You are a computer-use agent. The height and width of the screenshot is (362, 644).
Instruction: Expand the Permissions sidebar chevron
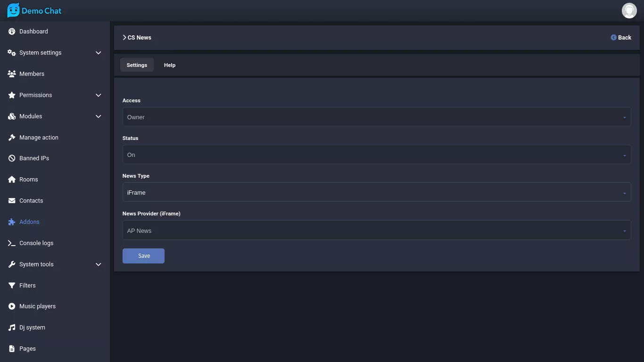(98, 95)
